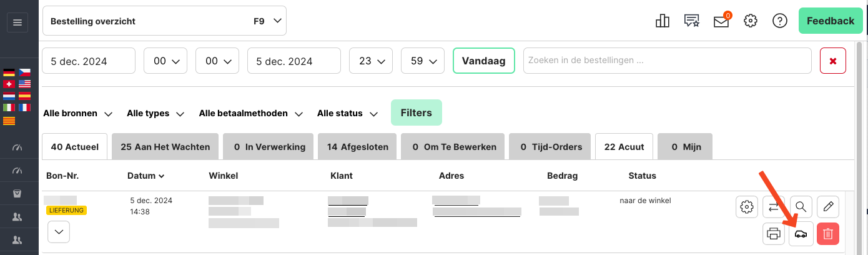Edit the order with pencil icon

(827, 206)
